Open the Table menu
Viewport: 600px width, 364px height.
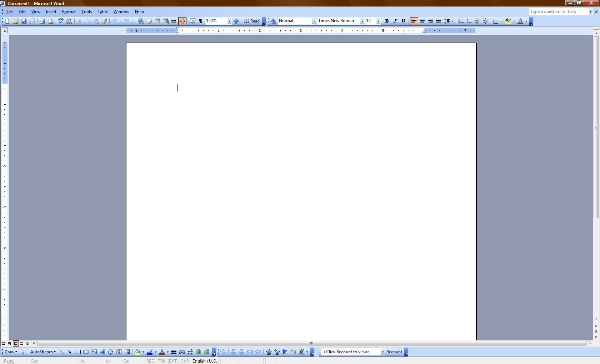[x=102, y=11]
